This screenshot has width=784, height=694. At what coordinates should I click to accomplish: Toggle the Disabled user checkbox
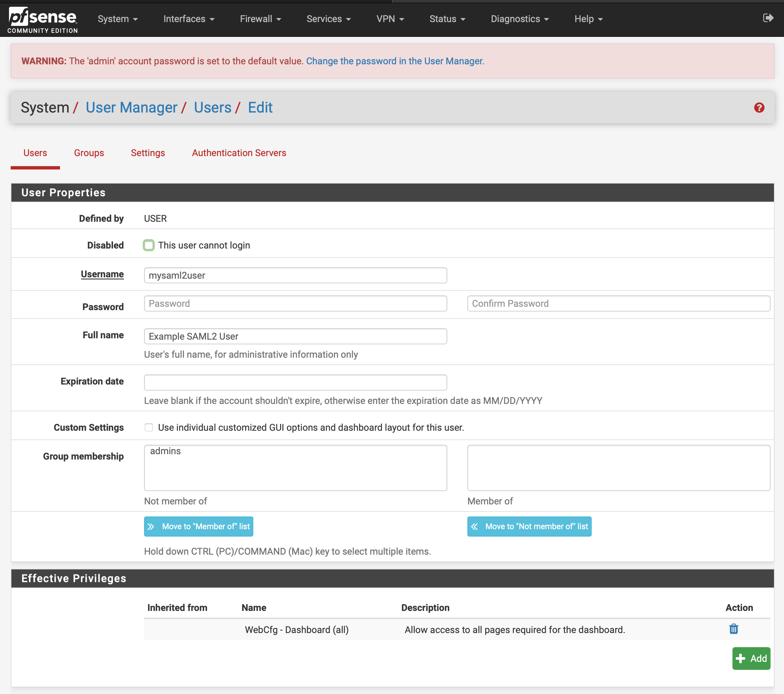coord(148,246)
